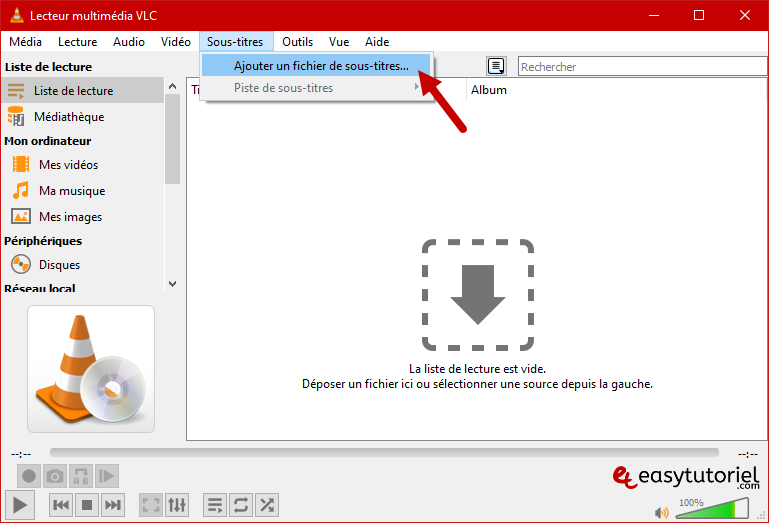The image size is (769, 523).
Task: Click the Périphériques section heading
Action: [x=43, y=241]
